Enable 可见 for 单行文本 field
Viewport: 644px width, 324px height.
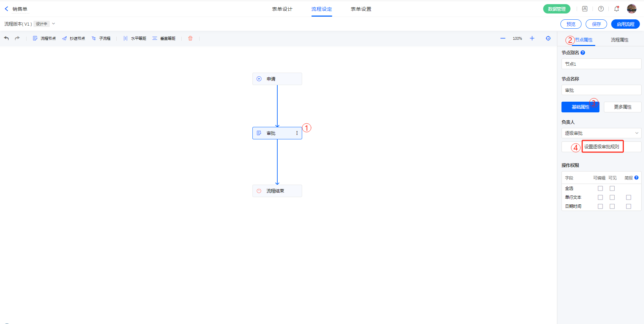point(612,197)
